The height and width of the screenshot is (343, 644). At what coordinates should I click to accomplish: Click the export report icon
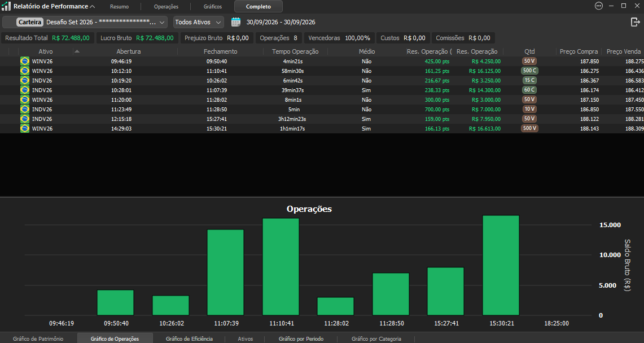(636, 22)
